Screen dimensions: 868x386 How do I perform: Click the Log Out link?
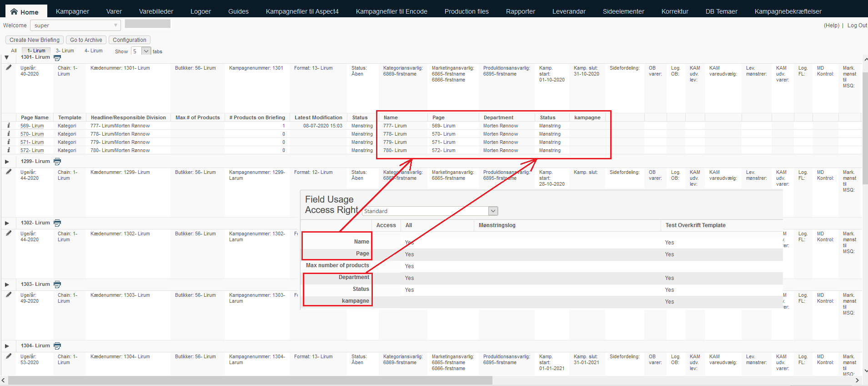click(857, 25)
